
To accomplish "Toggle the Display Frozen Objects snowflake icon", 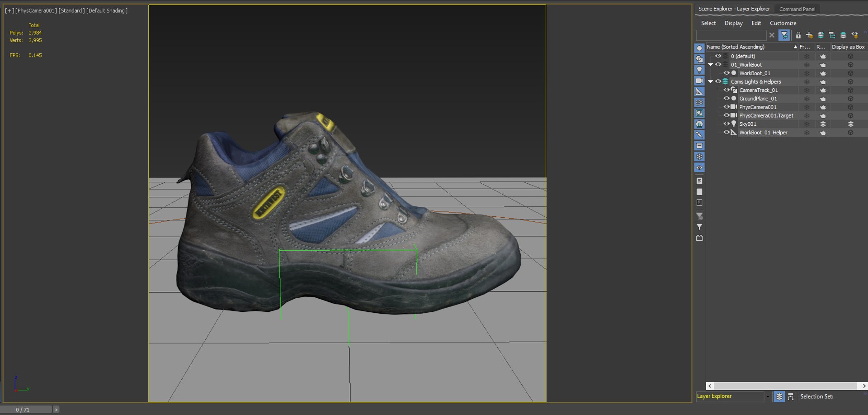I will tap(699, 157).
